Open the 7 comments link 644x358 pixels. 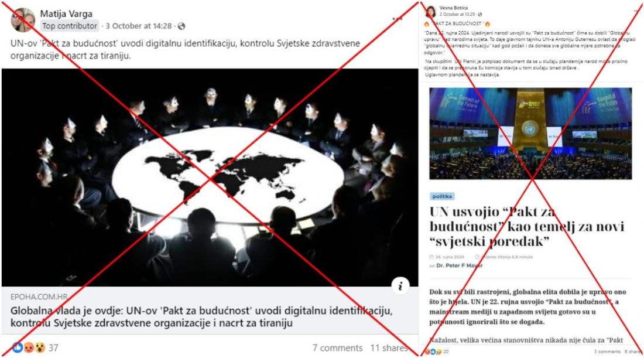click(x=337, y=348)
